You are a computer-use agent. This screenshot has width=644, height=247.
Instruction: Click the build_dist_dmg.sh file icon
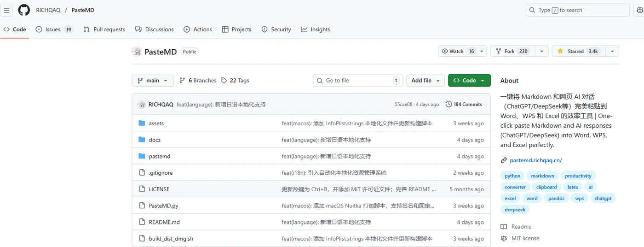pos(142,239)
